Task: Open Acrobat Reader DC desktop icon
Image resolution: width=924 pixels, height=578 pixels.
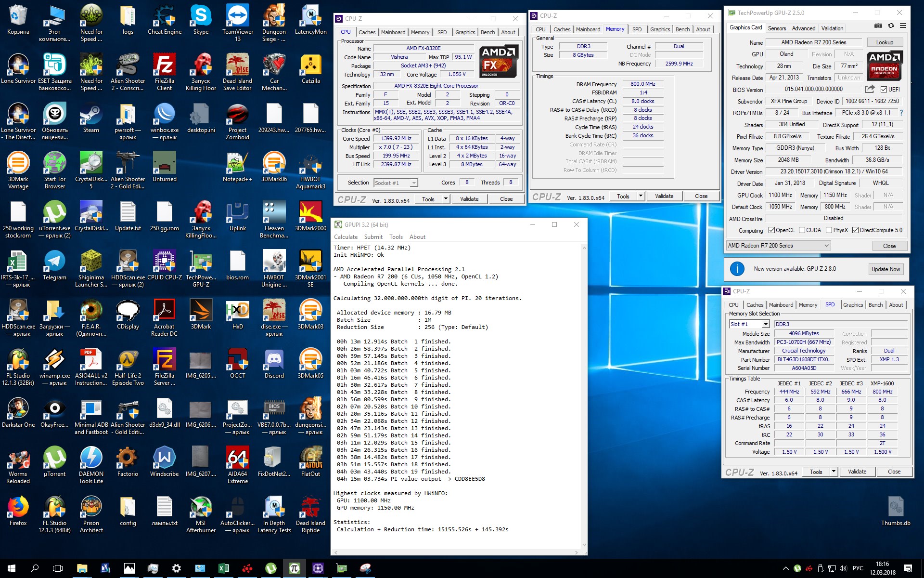Action: [x=165, y=318]
